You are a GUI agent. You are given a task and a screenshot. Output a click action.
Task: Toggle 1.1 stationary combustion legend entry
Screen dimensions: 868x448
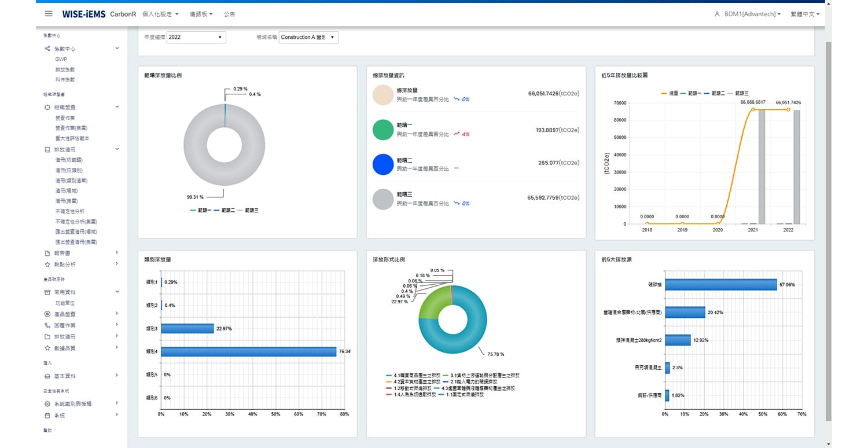coord(461,394)
